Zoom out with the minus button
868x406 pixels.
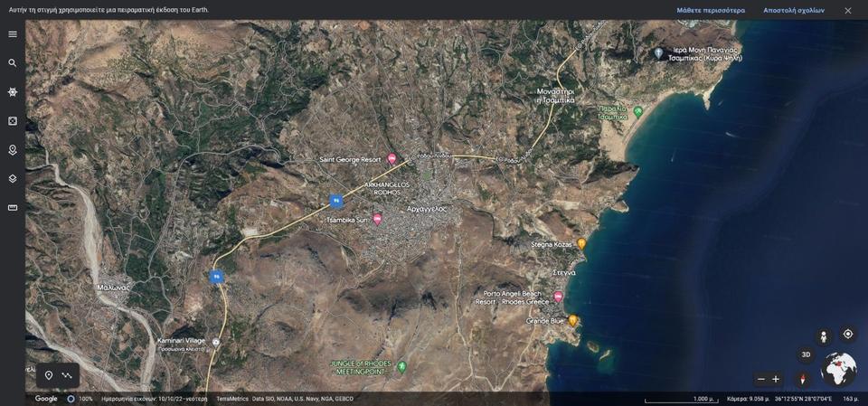point(761,380)
